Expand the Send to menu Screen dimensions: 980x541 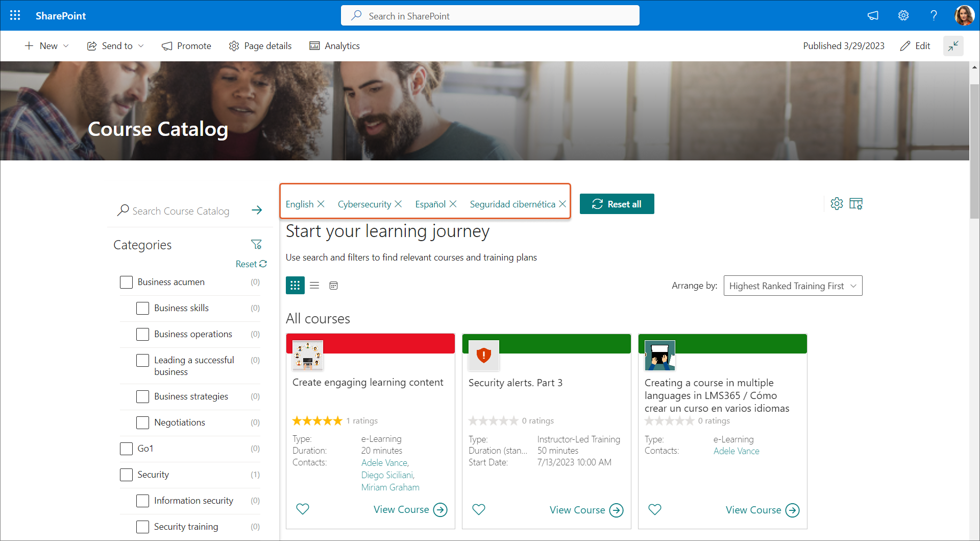(115, 46)
